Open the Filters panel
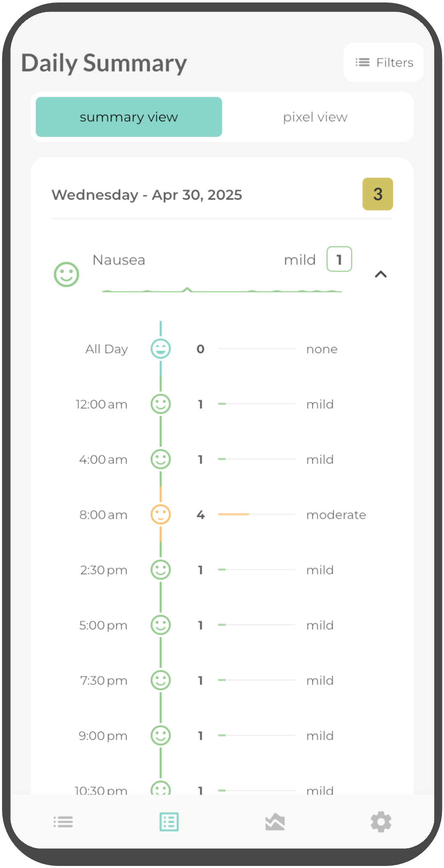Image resolution: width=444 pixels, height=868 pixels. (383, 62)
